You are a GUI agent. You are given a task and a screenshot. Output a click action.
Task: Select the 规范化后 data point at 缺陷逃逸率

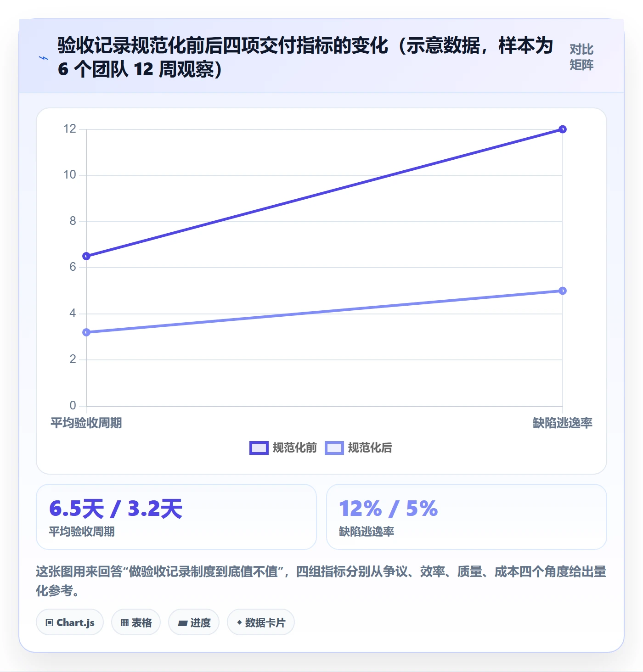click(563, 291)
